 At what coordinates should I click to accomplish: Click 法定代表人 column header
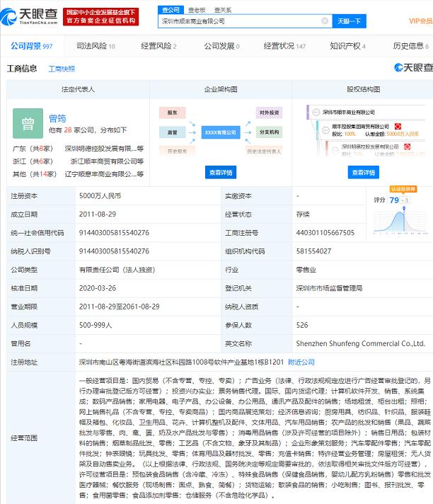tap(78, 89)
